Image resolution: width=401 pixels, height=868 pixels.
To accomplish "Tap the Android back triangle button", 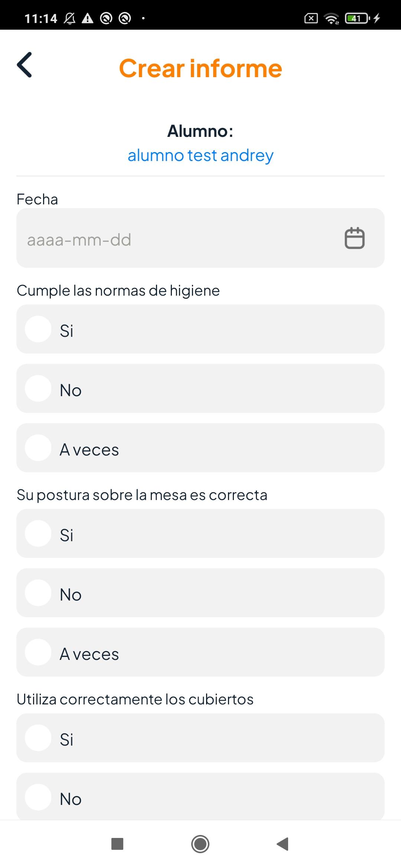I will (283, 844).
